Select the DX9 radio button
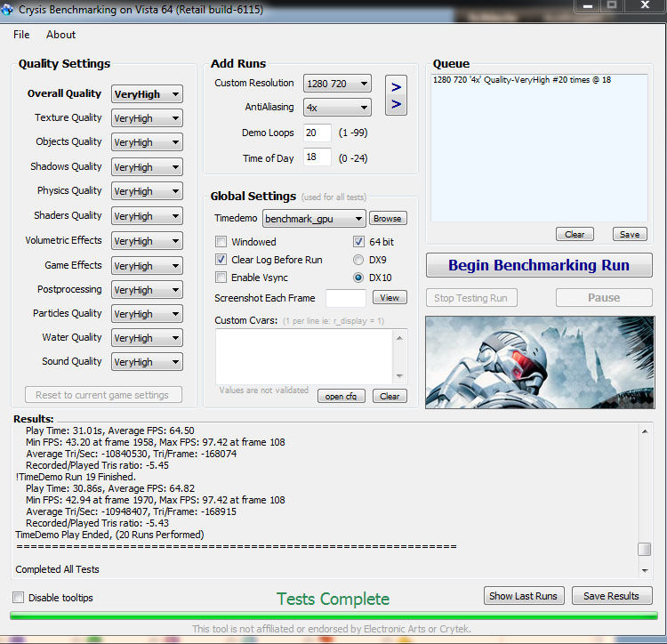Screen dimensions: 667x644 358,260
